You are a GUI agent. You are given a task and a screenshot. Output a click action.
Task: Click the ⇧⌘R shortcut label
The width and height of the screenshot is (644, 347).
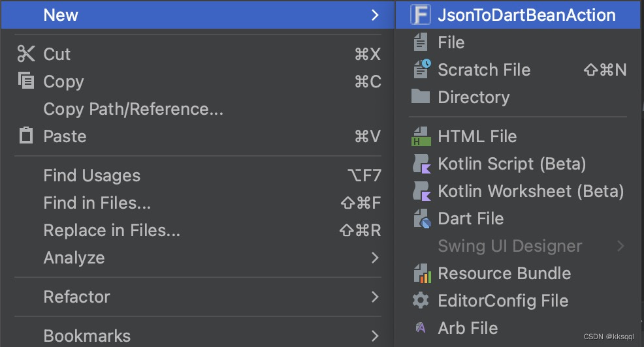[360, 230]
